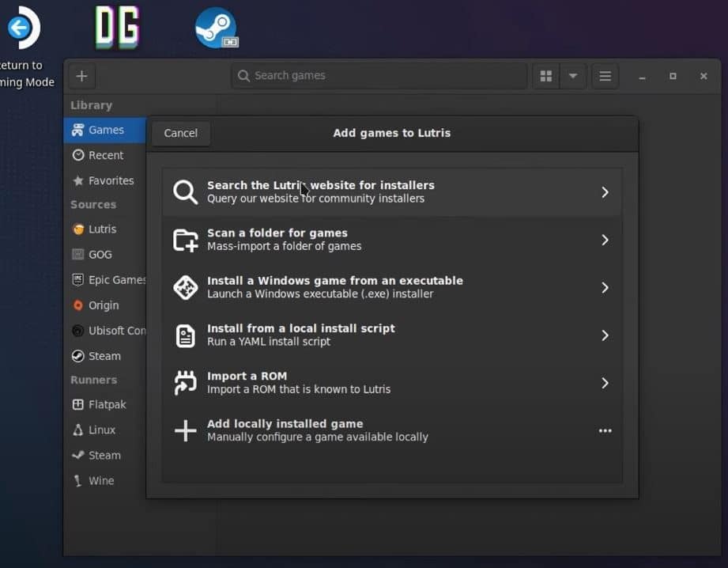
Task: Click the Windows executable diamond icon
Action: (185, 288)
